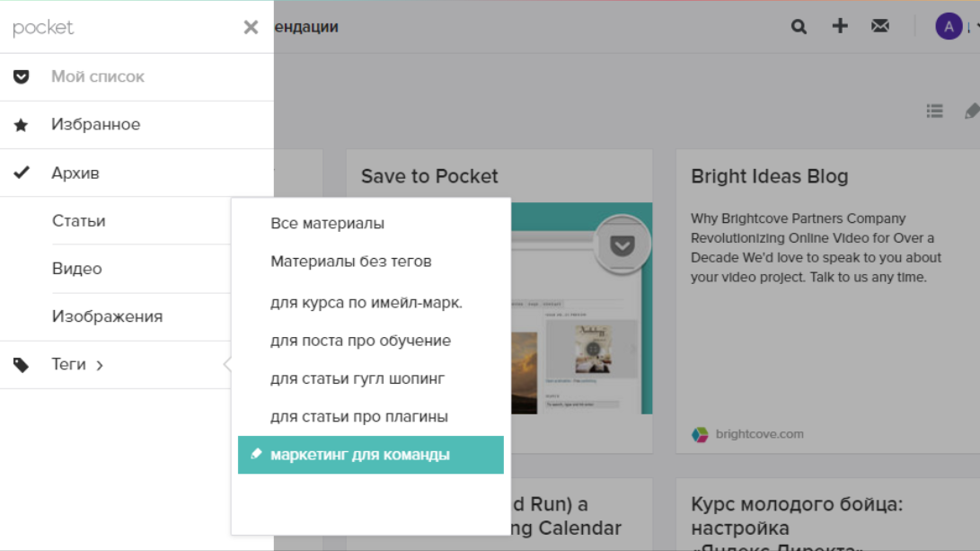Visit brightcove.com source link
The width and height of the screenshot is (980, 551).
click(x=759, y=434)
